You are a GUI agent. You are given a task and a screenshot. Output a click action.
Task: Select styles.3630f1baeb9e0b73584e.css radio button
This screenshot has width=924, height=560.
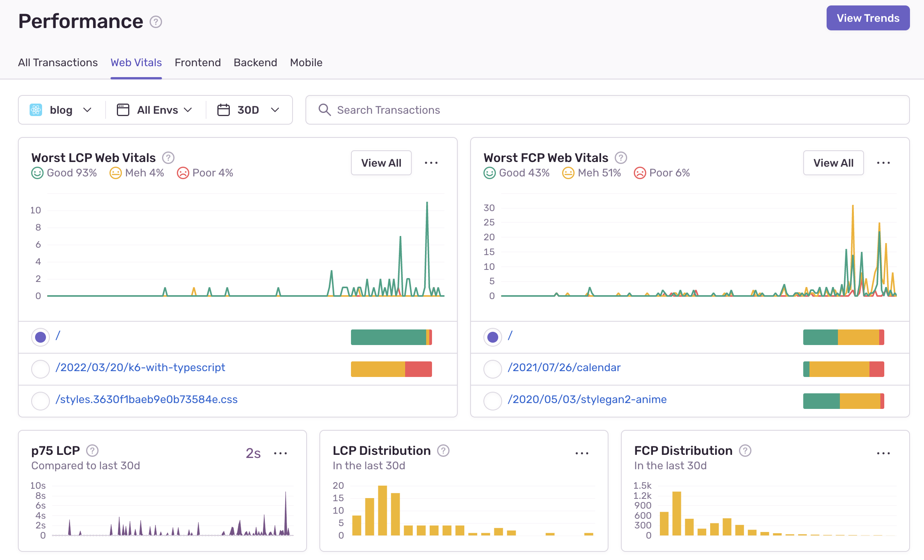point(41,401)
